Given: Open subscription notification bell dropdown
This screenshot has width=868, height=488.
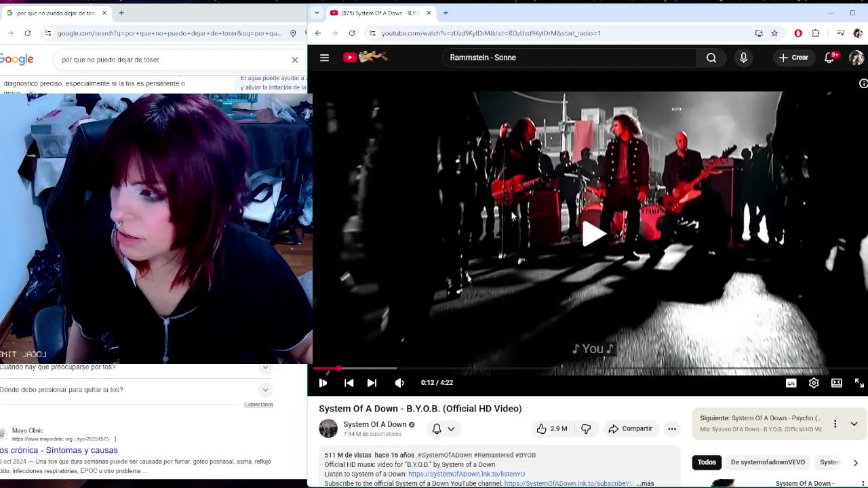Looking at the screenshot, I should 443,428.
